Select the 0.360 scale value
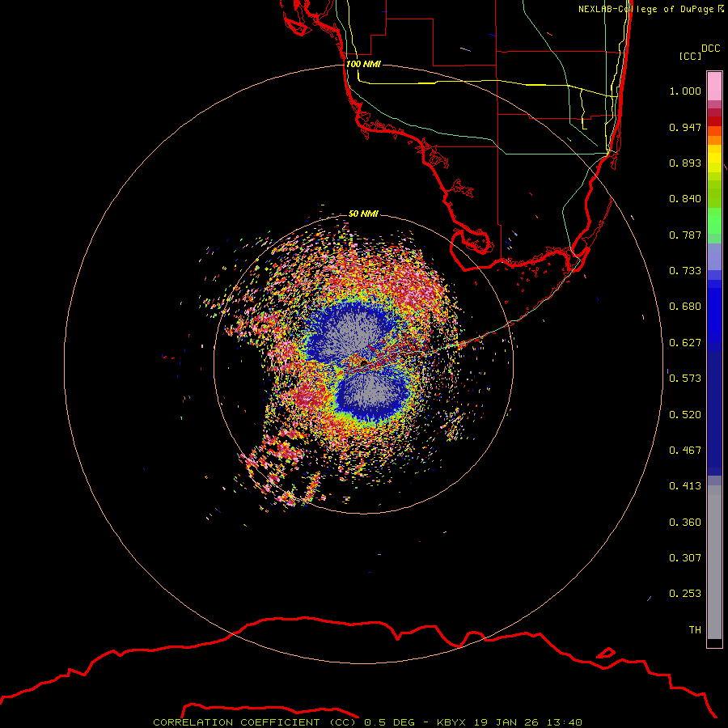 [x=685, y=523]
